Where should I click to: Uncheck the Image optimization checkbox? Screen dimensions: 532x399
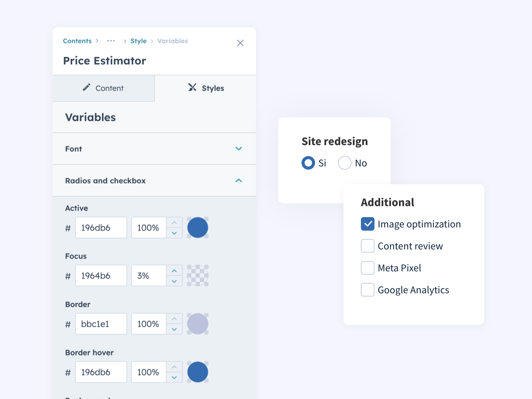(x=367, y=224)
